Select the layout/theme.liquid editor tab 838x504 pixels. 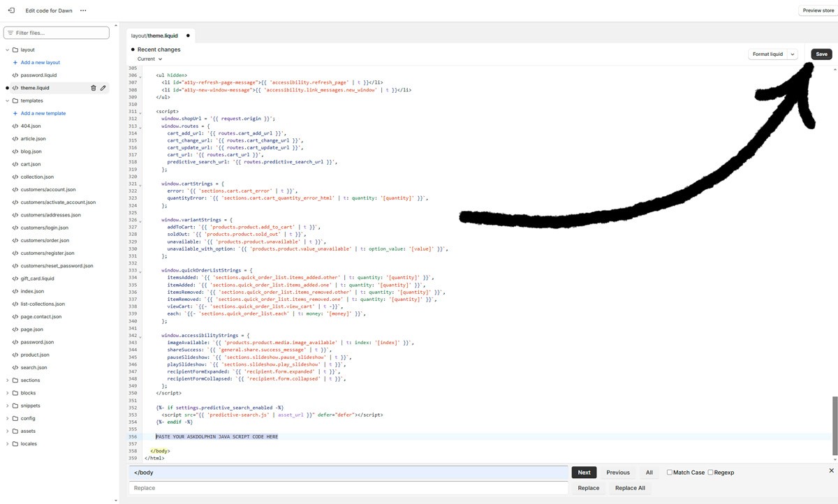[160, 36]
